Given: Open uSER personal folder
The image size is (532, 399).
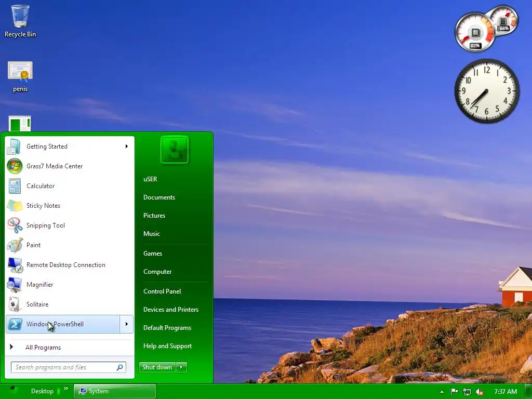Looking at the screenshot, I should click(x=150, y=179).
